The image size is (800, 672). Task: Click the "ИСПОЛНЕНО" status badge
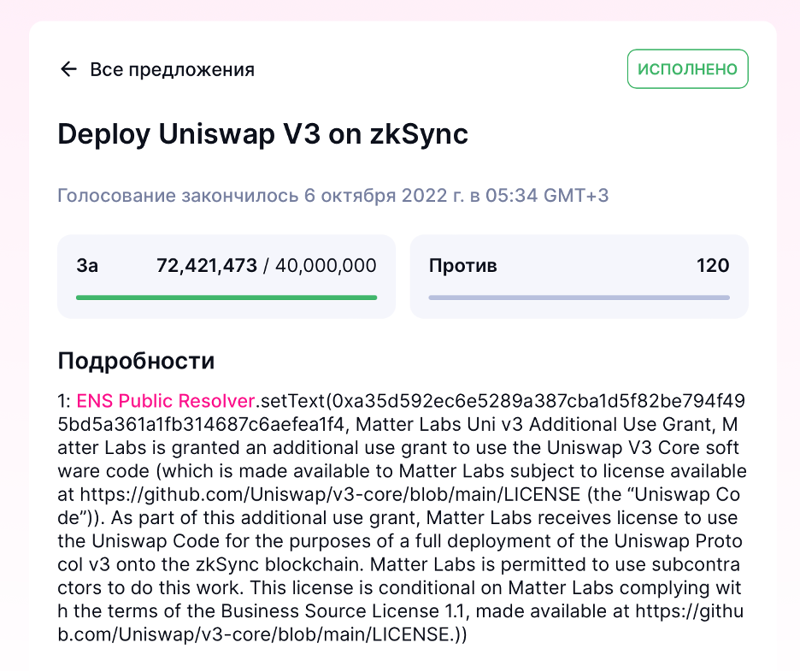tap(687, 69)
